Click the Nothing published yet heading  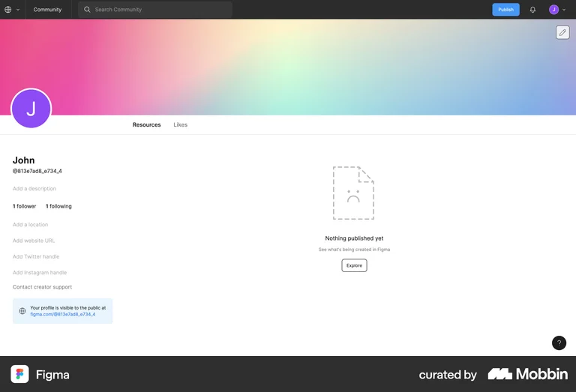tap(354, 238)
